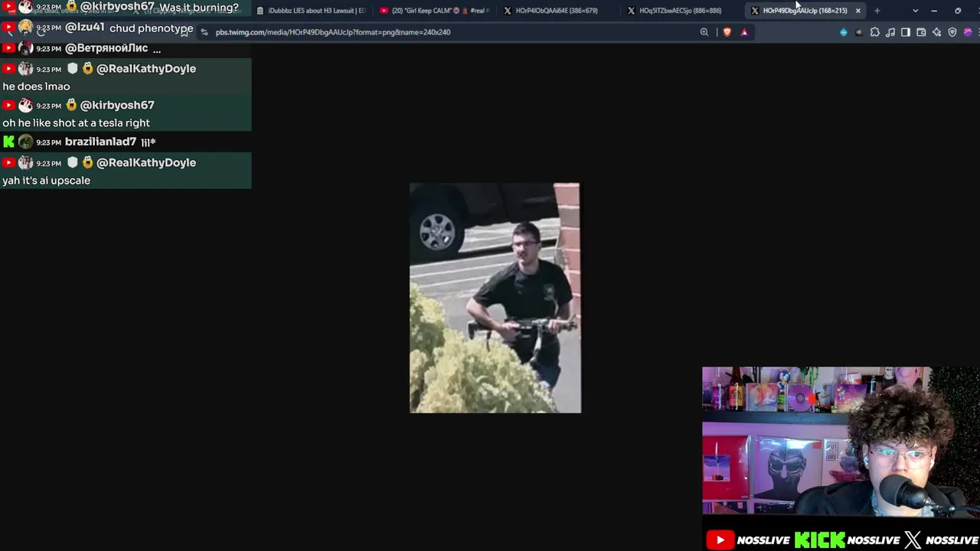Switch to the X tab labeled (386×679)

click(x=557, y=11)
